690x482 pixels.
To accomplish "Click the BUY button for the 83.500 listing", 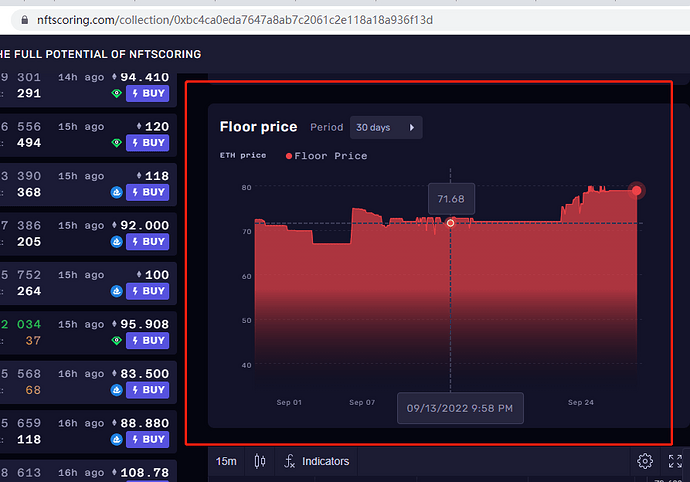I will [x=147, y=390].
